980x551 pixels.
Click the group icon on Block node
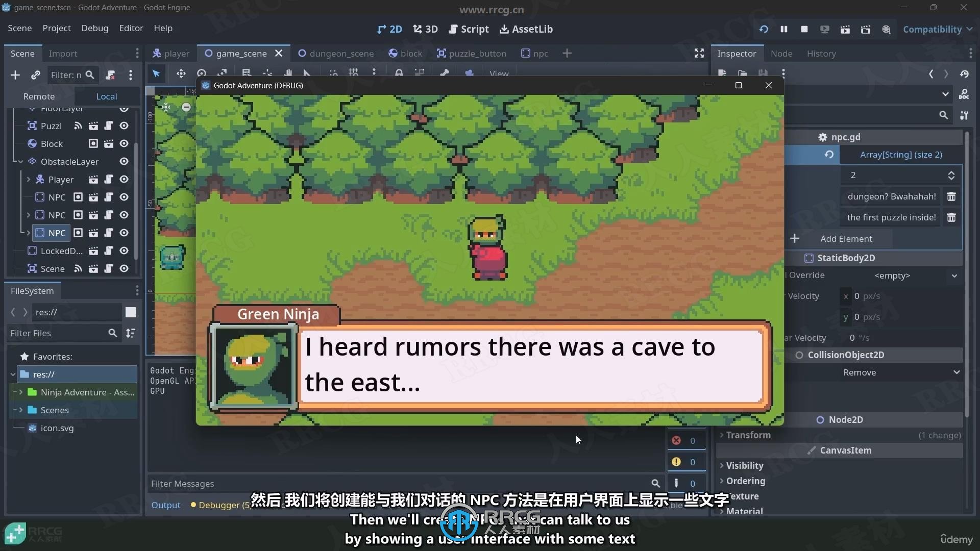click(x=93, y=143)
